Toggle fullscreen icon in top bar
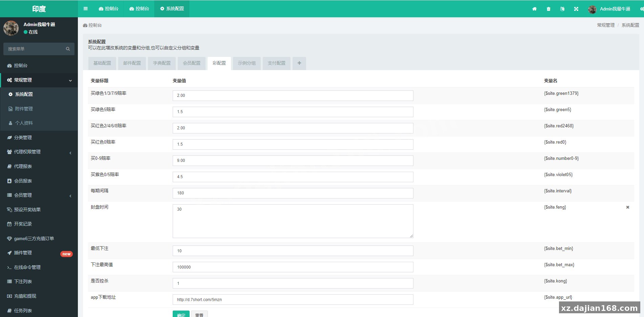 (576, 9)
